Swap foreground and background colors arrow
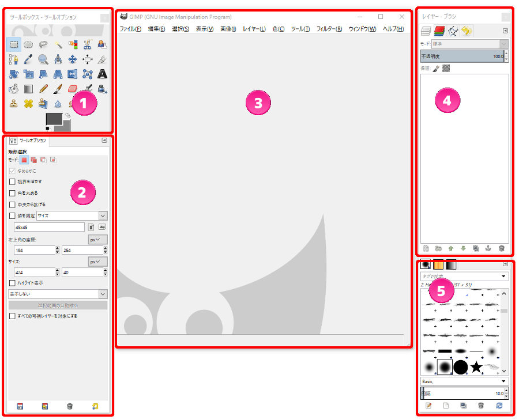Screen dimensions: 519x420 pyautogui.click(x=67, y=115)
